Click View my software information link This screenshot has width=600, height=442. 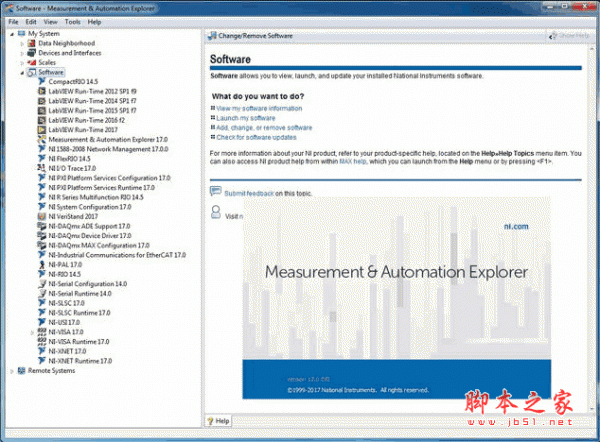(259, 108)
